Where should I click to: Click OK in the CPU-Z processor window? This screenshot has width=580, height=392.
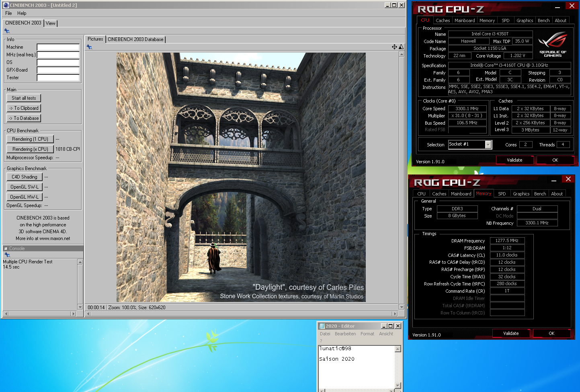[x=555, y=160]
